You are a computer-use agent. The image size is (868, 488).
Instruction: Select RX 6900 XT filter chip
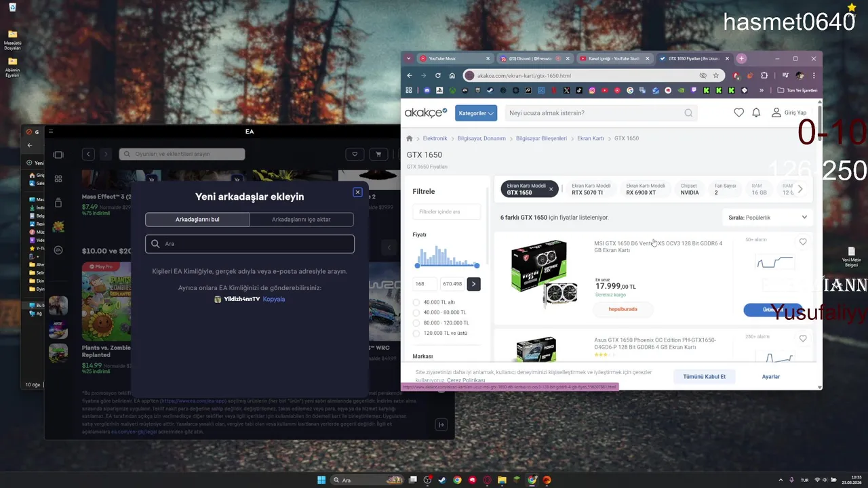coord(645,189)
